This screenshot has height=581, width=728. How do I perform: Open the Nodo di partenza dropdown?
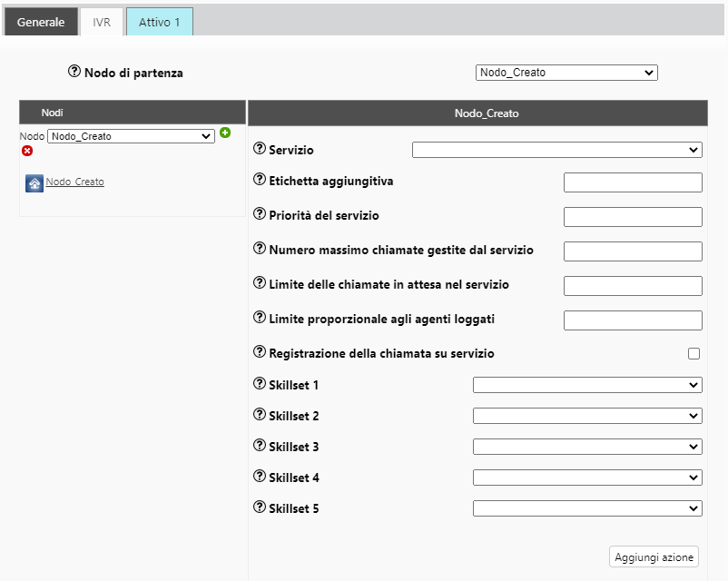(566, 73)
